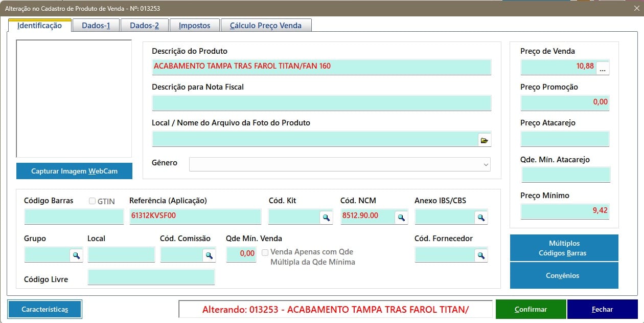The height and width of the screenshot is (323, 644).
Task: Click the product photo preview box
Action: 74,98
